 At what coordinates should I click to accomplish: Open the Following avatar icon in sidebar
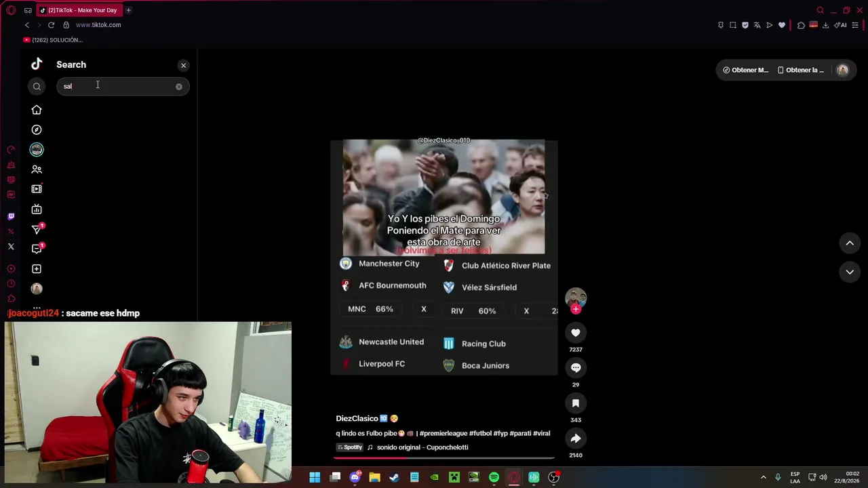[37, 150]
